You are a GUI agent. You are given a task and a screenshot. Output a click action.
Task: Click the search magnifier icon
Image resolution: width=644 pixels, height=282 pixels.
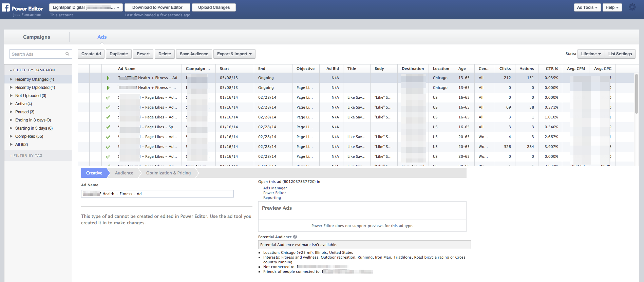[x=67, y=54]
